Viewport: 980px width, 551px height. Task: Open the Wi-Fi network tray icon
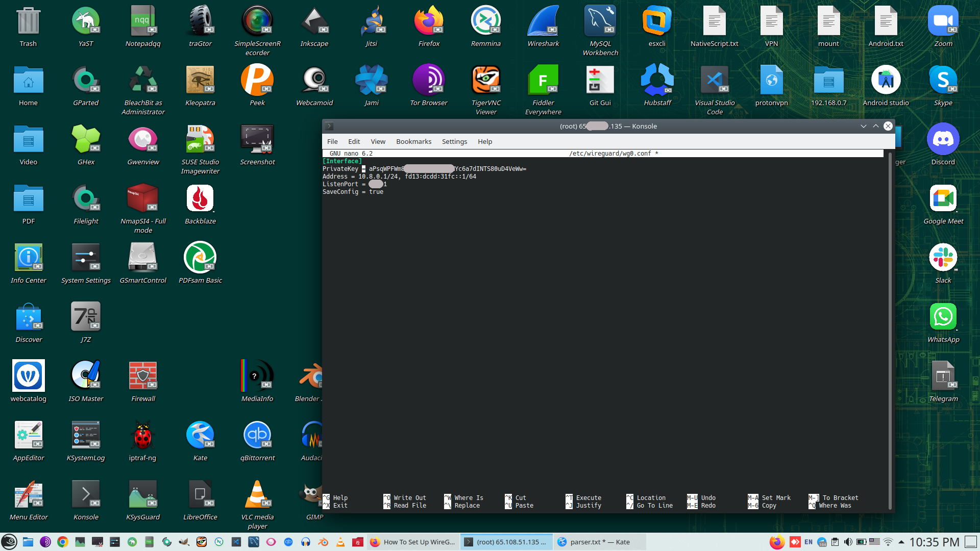click(888, 542)
